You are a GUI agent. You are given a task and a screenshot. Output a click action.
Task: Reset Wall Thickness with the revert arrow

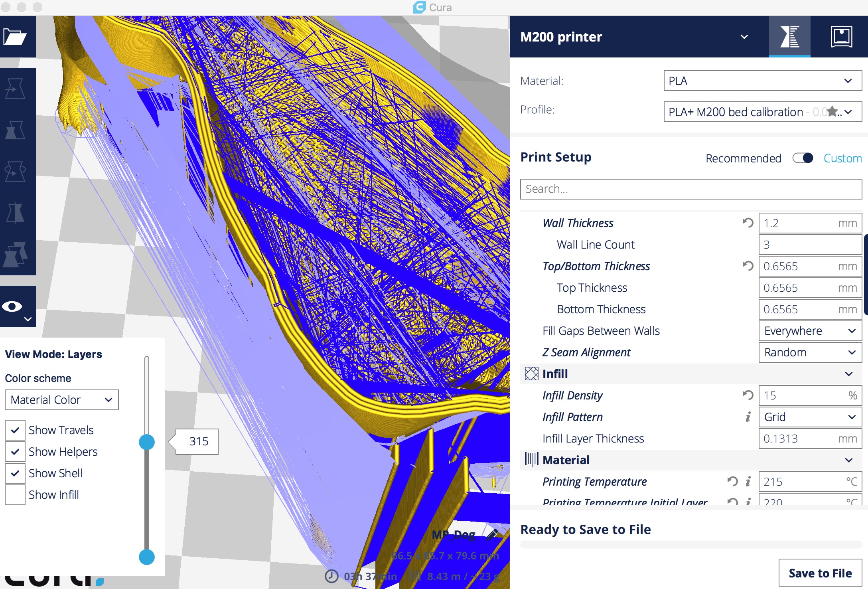click(x=748, y=223)
